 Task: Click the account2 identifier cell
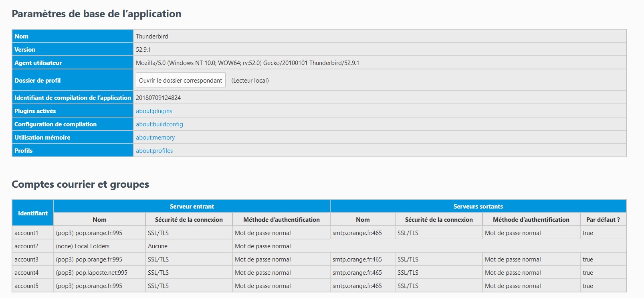26,246
